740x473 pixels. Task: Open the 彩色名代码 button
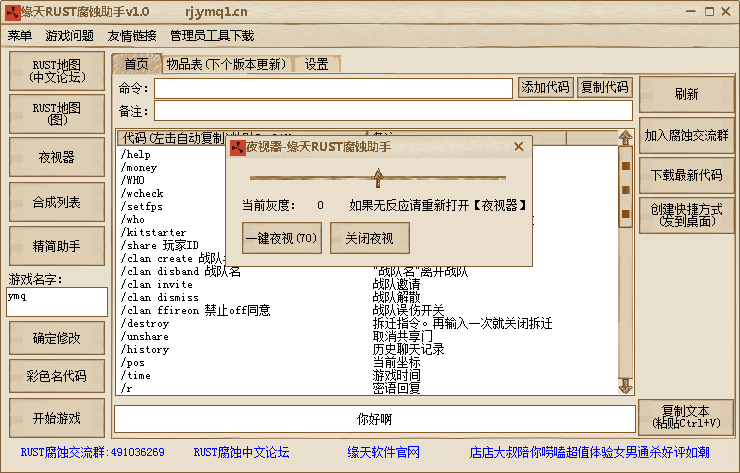click(x=57, y=376)
